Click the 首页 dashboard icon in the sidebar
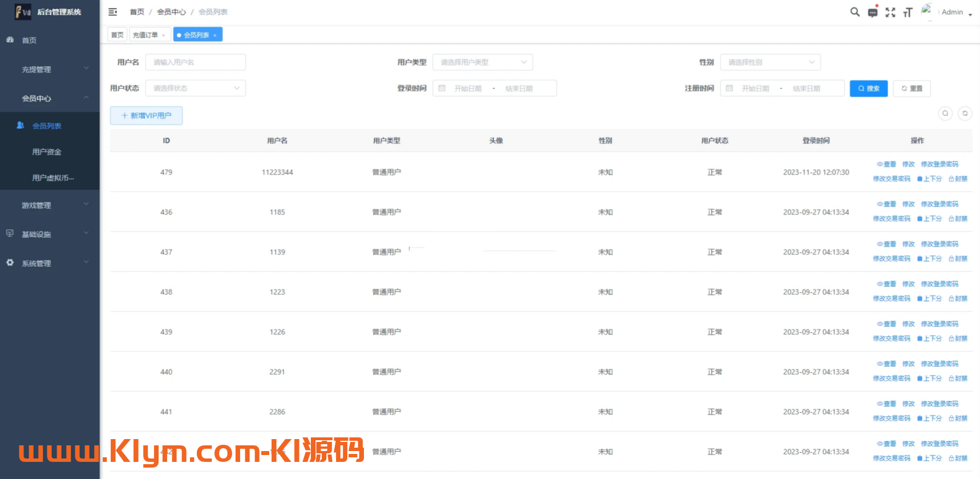The height and width of the screenshot is (479, 980). click(x=10, y=40)
